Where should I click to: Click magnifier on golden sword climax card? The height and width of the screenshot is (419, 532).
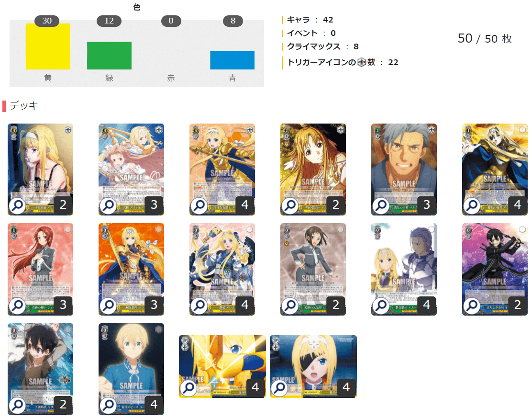pos(188,388)
